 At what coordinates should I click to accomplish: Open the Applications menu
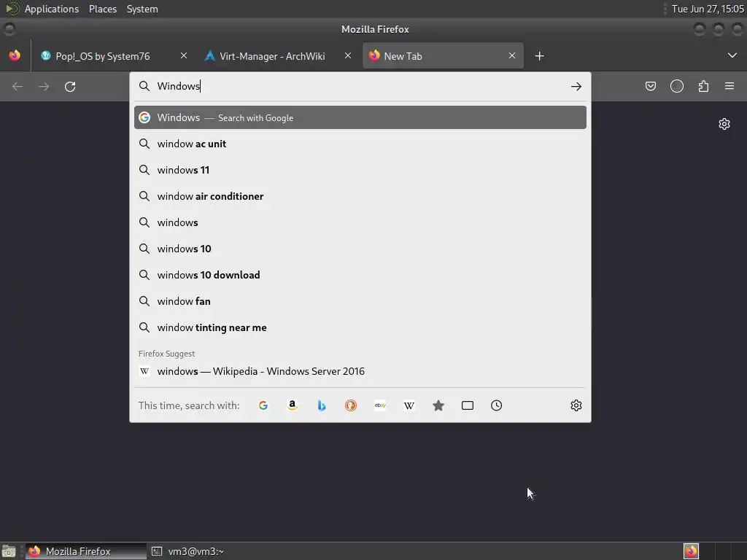52,9
